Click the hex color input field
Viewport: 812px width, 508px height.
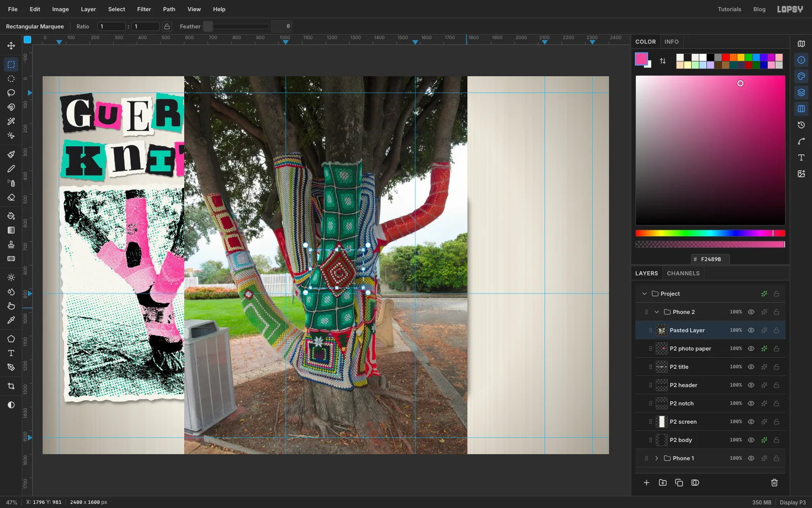[x=710, y=259]
